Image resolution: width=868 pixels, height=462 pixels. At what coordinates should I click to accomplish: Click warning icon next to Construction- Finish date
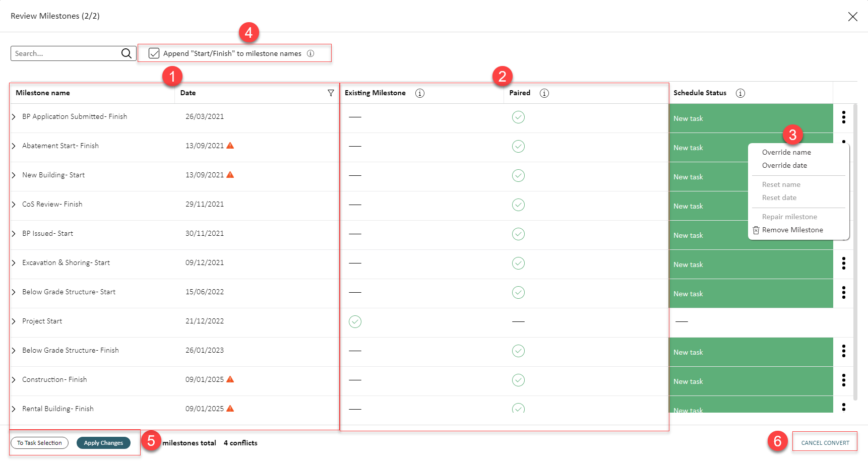coord(230,379)
